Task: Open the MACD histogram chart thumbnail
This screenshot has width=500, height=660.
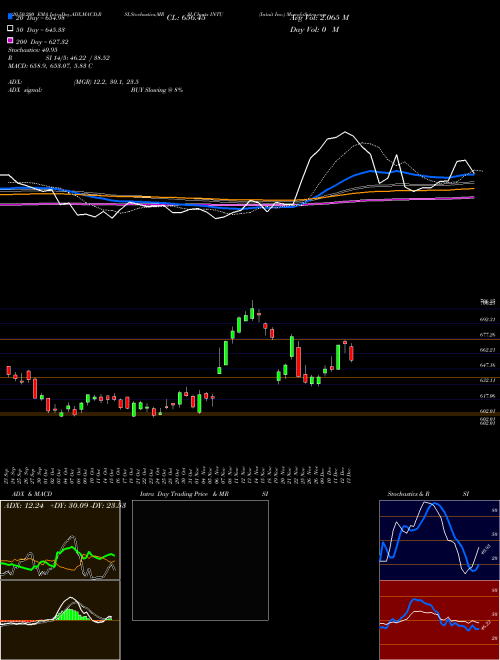Action: point(60,620)
